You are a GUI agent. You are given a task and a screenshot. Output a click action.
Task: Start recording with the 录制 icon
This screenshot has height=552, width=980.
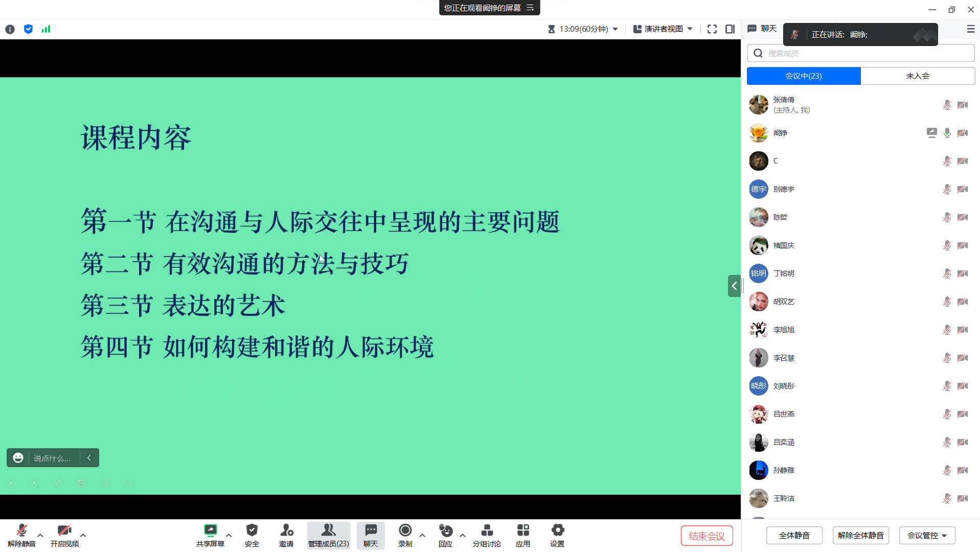click(x=405, y=531)
